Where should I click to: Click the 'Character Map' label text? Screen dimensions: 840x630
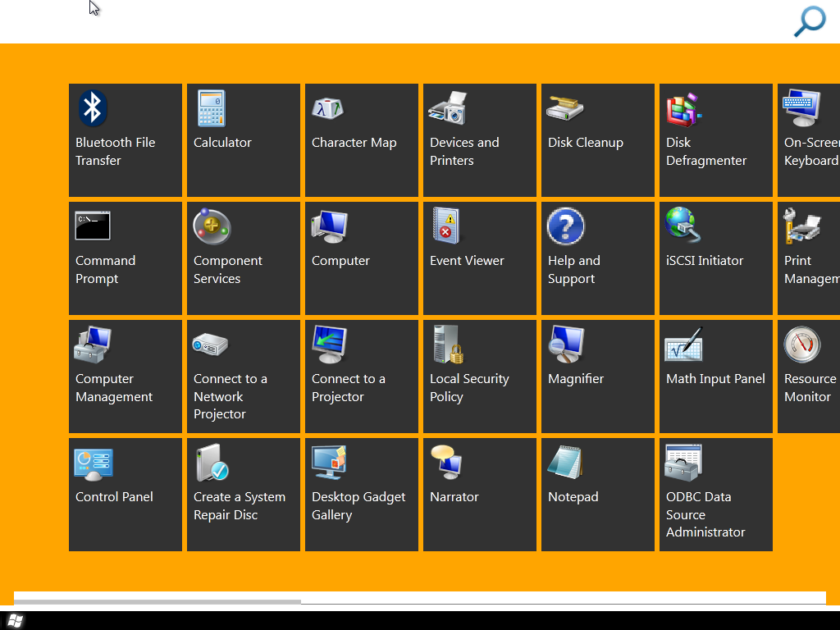[354, 143]
